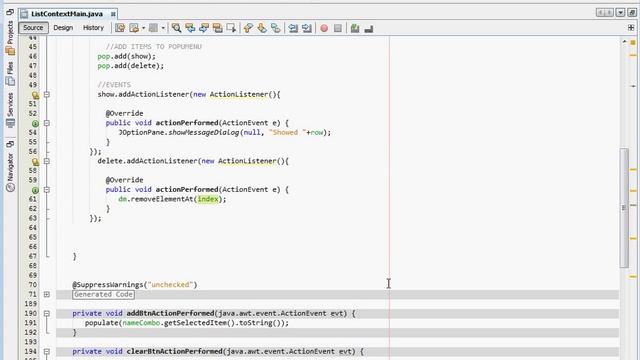Click pop.add(delete); code line

(x=131, y=66)
